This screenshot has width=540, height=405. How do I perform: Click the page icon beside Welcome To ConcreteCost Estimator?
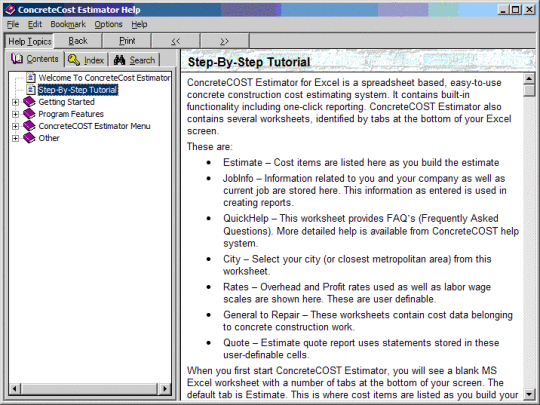pos(31,78)
